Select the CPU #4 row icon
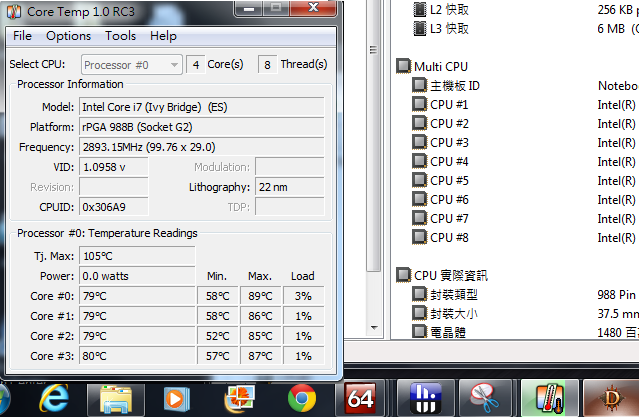Image resolution: width=639 pixels, height=417 pixels. pos(419,161)
